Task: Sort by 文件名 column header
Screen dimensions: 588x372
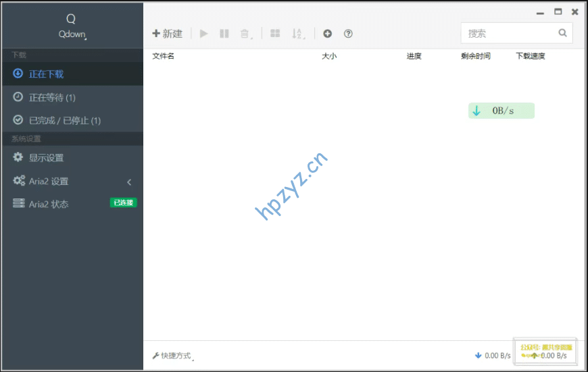Action: [164, 56]
